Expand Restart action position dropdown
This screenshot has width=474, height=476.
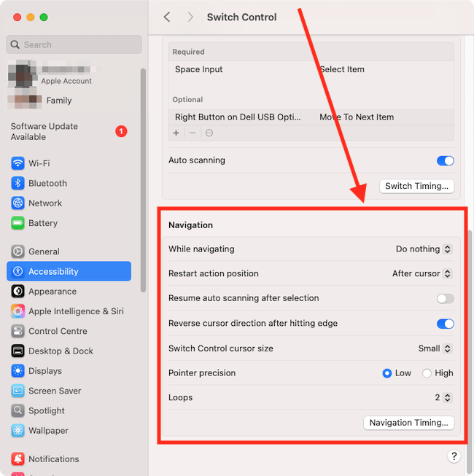pos(421,274)
